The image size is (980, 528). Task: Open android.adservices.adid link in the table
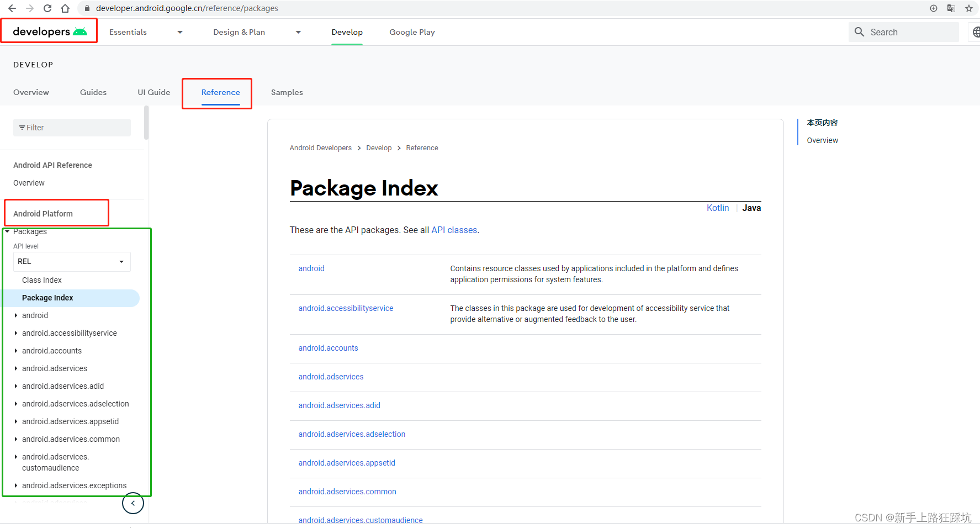[339, 405]
